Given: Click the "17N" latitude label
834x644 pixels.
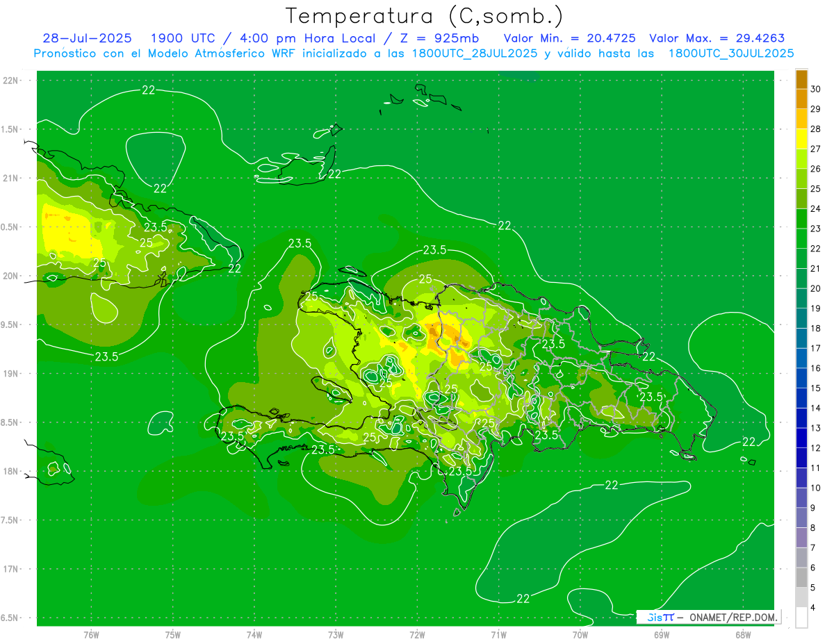Looking at the screenshot, I should click(10, 569).
